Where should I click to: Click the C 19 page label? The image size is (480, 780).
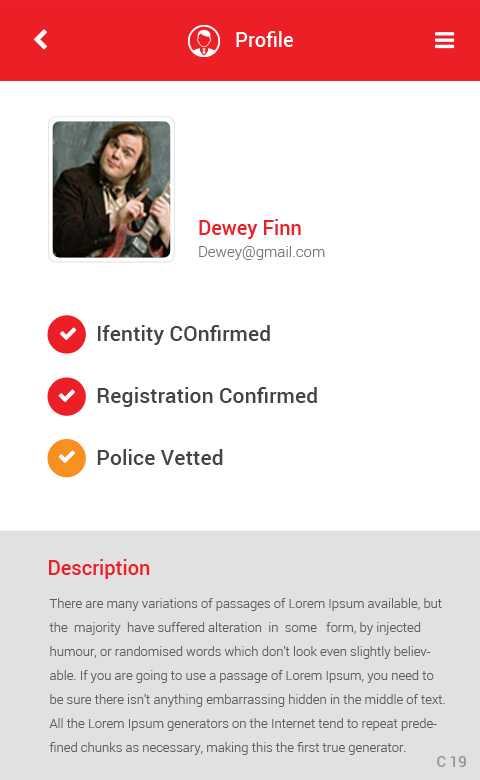coord(452,762)
